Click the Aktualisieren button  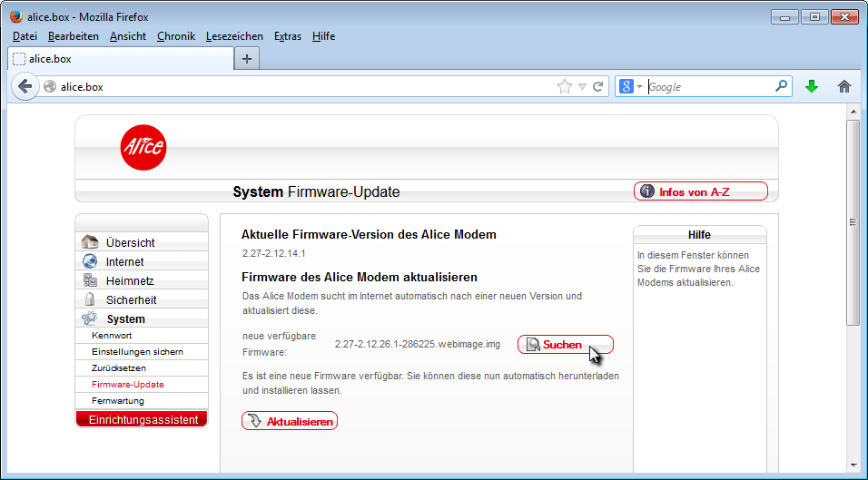pyautogui.click(x=290, y=421)
